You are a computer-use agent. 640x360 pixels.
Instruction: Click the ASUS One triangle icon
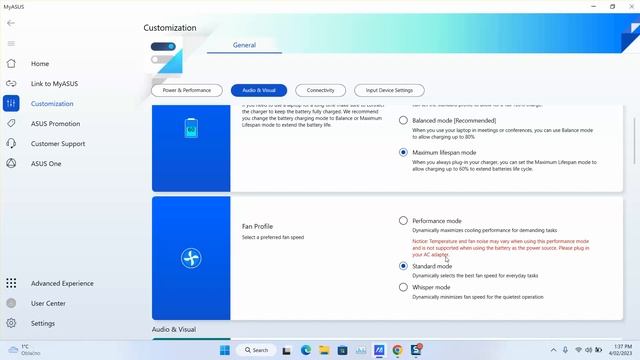point(11,163)
